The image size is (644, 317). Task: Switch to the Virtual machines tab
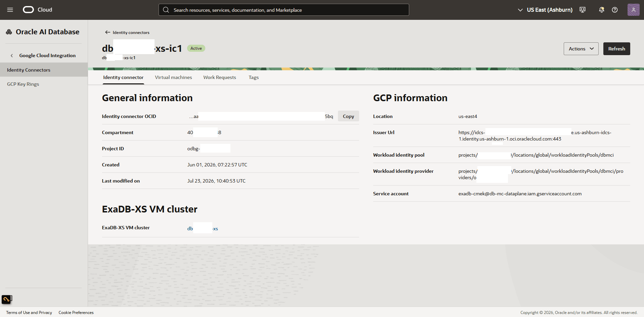(x=173, y=77)
